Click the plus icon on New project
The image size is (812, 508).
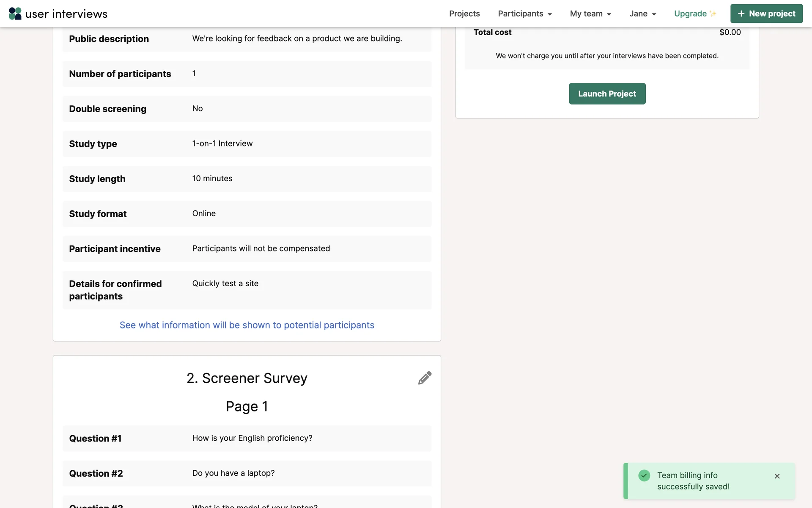[x=741, y=14]
